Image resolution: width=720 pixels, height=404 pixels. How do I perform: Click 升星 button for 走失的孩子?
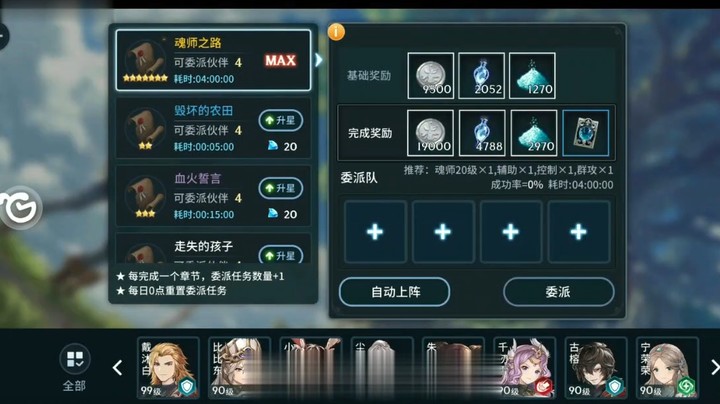pyautogui.click(x=281, y=254)
